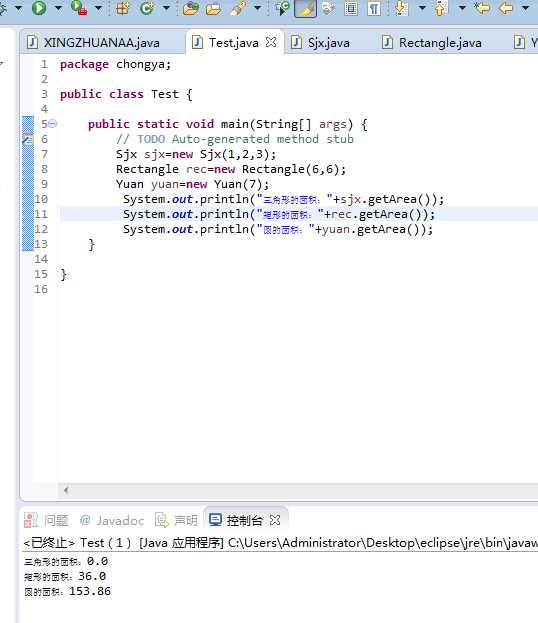Click the Console monitor icon
The image size is (538, 623).
[x=215, y=520]
